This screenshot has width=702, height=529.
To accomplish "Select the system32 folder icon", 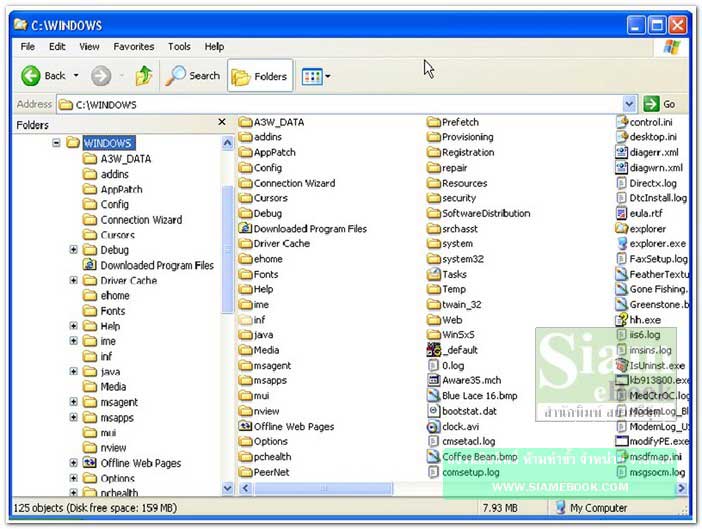I will pyautogui.click(x=434, y=259).
